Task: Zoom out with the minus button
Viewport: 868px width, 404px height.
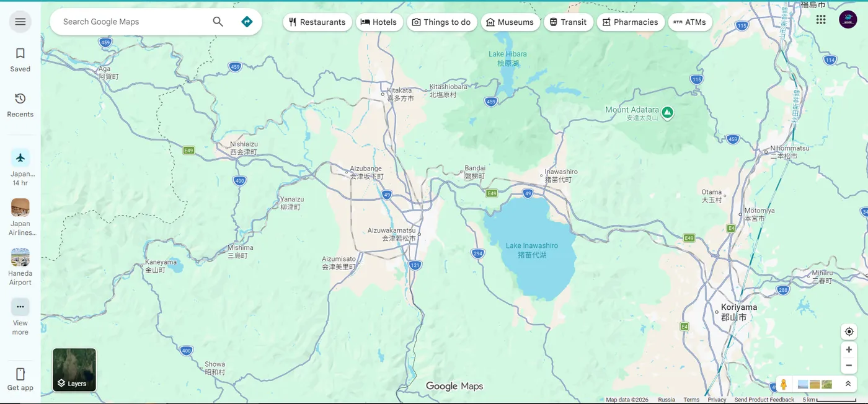Action: (x=849, y=365)
